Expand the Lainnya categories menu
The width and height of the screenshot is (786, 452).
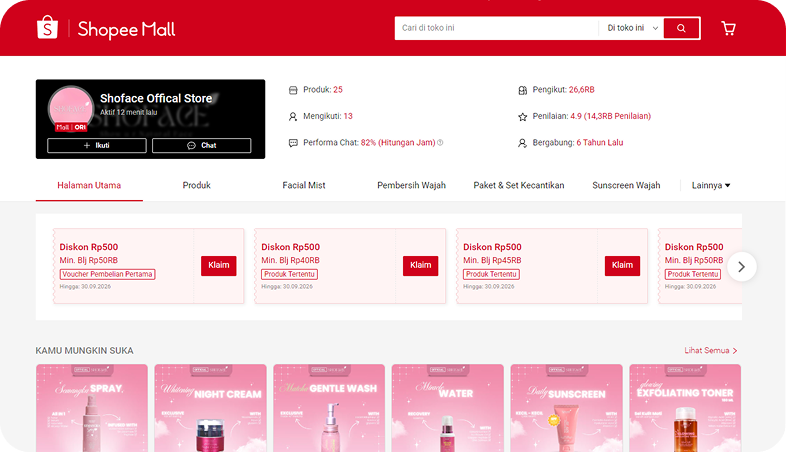coord(711,185)
